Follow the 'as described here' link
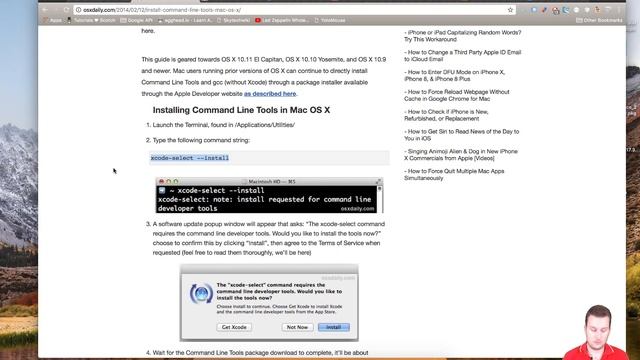The width and height of the screenshot is (640, 360). click(x=270, y=93)
